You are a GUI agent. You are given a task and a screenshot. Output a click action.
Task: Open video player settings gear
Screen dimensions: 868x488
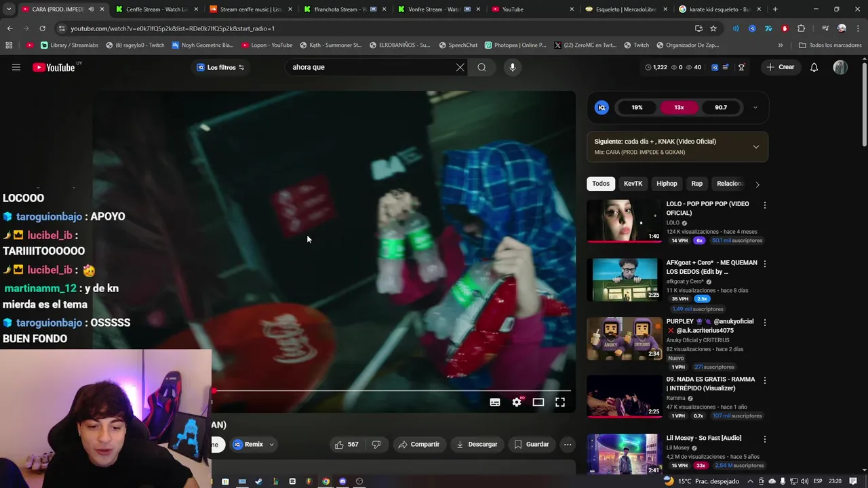pos(517,402)
